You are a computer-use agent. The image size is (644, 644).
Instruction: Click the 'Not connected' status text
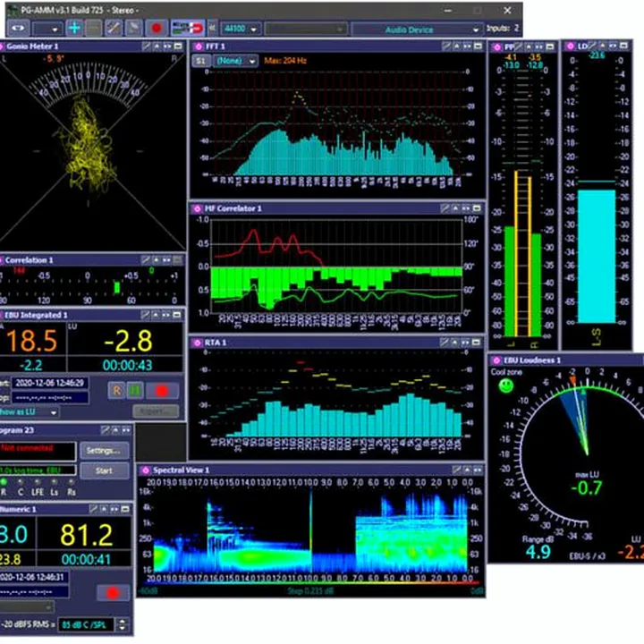pos(27,448)
